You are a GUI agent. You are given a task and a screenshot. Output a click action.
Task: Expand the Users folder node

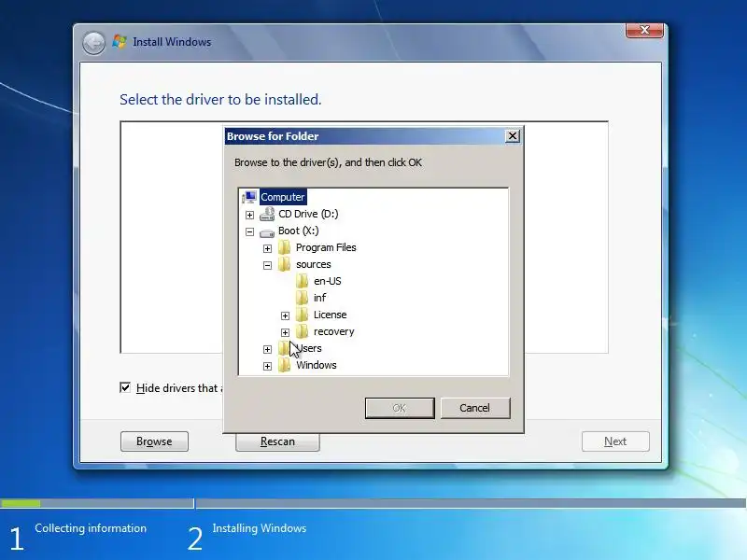tap(267, 349)
